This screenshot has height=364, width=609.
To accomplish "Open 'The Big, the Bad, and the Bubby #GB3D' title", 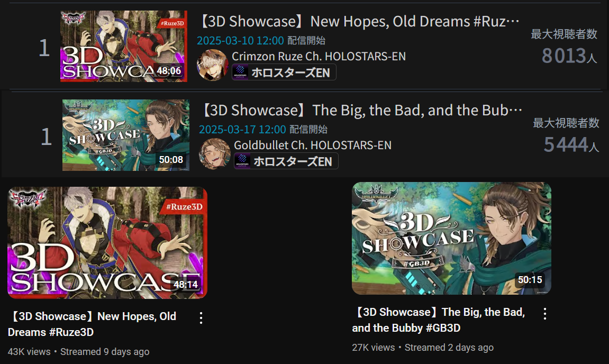I will 439,320.
